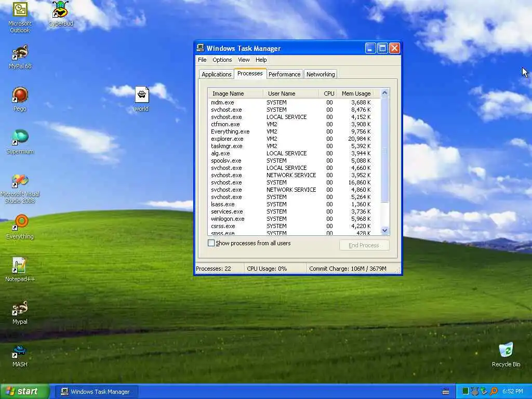Viewport: 532px width, 399px height.
Task: Open the Start menu
Action: [x=24, y=392]
